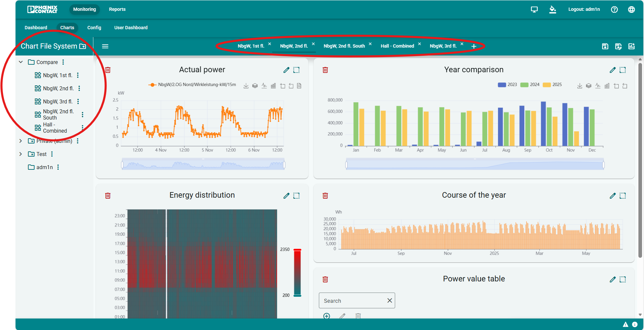The image size is (644, 330).
Task: Open the language globe icon
Action: pyautogui.click(x=632, y=10)
